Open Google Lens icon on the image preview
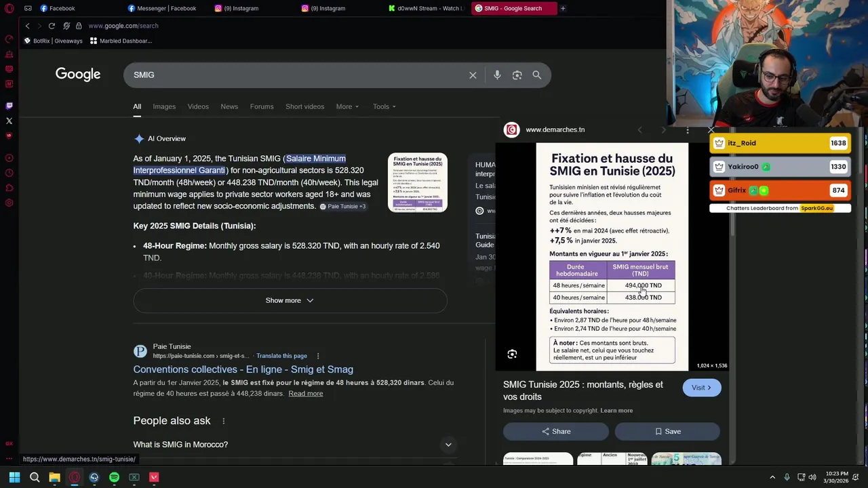The image size is (868, 488). [512, 354]
